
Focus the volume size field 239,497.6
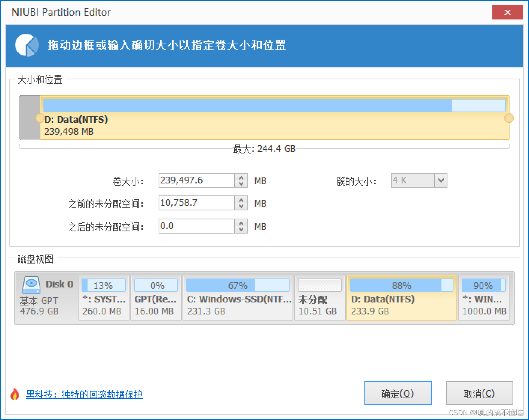197,180
